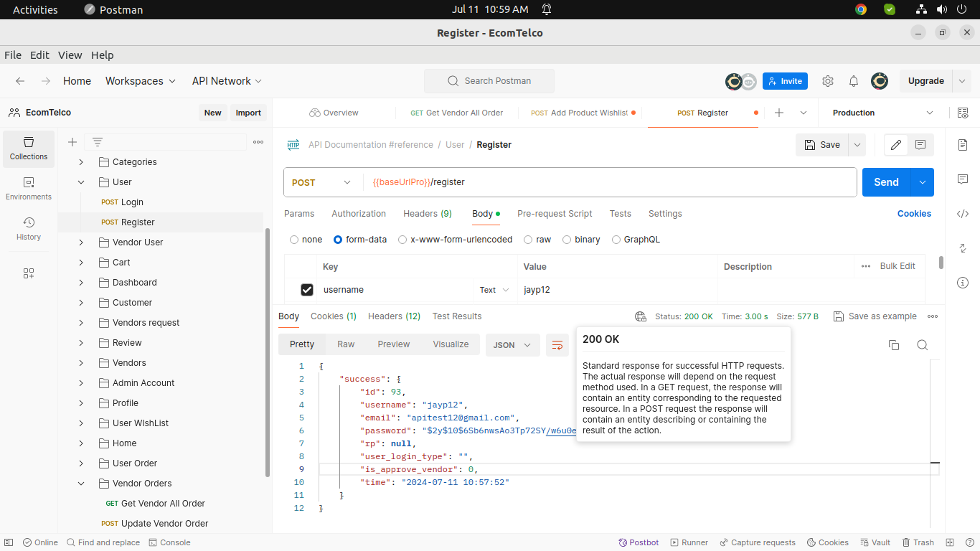The image size is (980, 551).
Task: Open a new tab with plus icon
Action: [x=779, y=113]
